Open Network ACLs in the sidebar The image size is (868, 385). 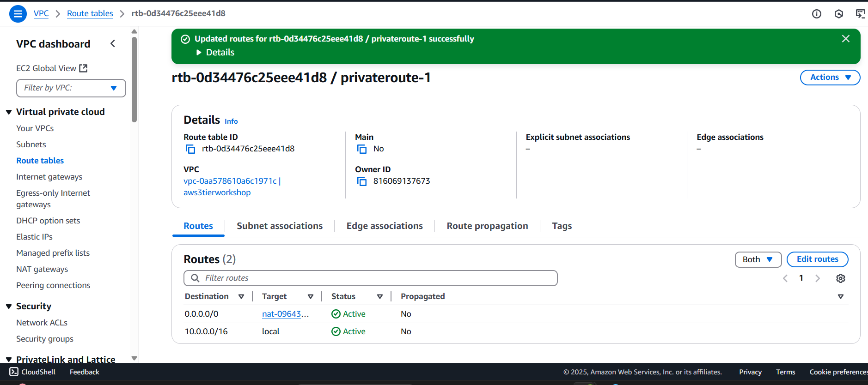click(x=42, y=323)
